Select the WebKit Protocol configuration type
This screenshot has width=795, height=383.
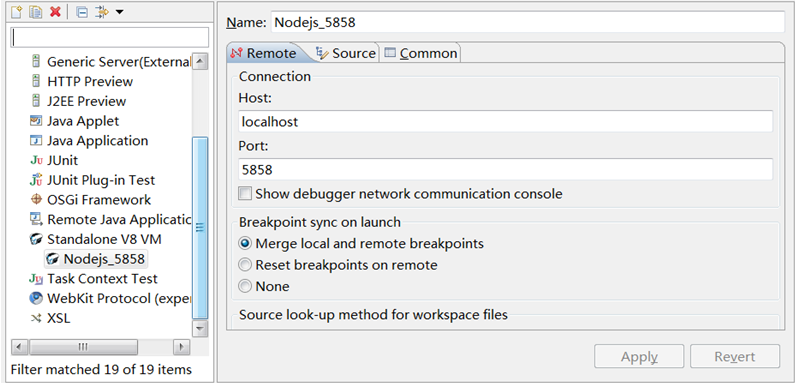coord(110,298)
